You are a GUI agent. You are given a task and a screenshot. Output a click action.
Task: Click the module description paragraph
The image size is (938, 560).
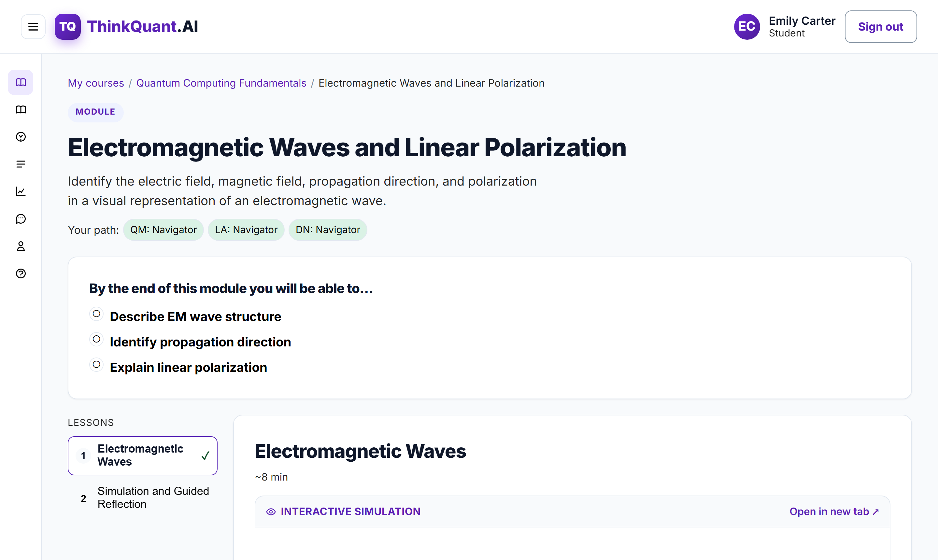tap(302, 191)
